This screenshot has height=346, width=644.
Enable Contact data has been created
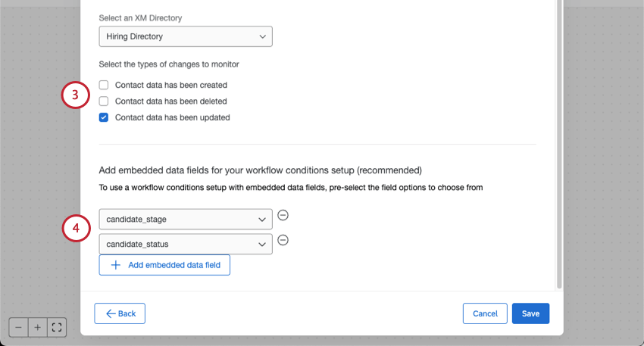point(104,85)
